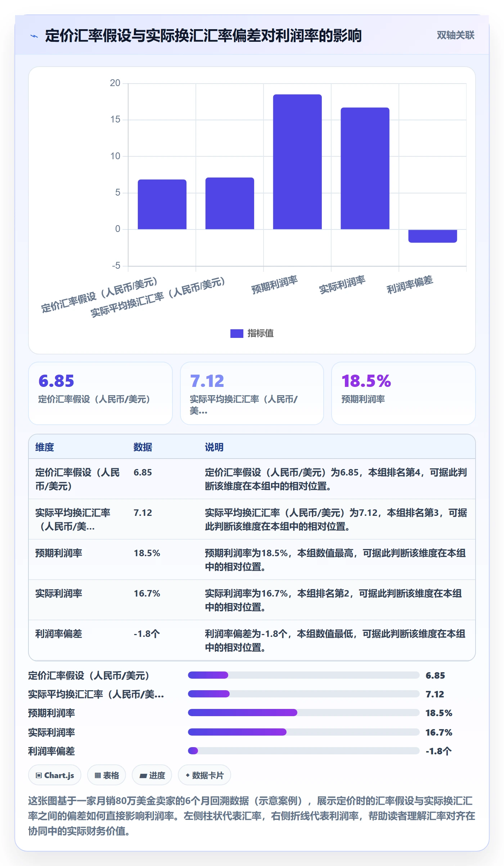The height and width of the screenshot is (866, 504).
Task: Click the tall 预期利润率 chart bar
Action: click(x=297, y=162)
